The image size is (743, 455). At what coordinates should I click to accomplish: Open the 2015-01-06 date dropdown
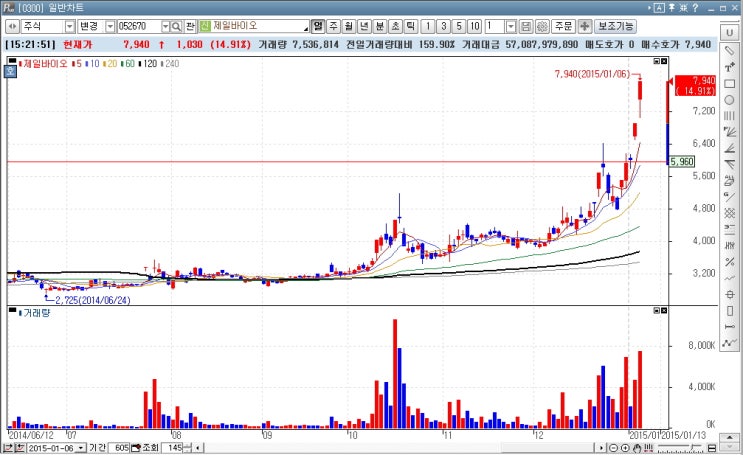pyautogui.click(x=81, y=448)
